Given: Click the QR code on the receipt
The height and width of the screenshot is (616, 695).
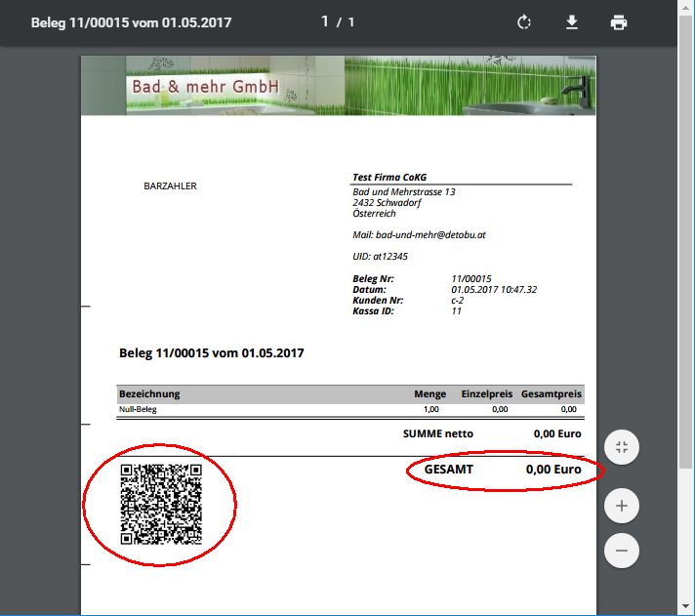Looking at the screenshot, I should point(161,504).
